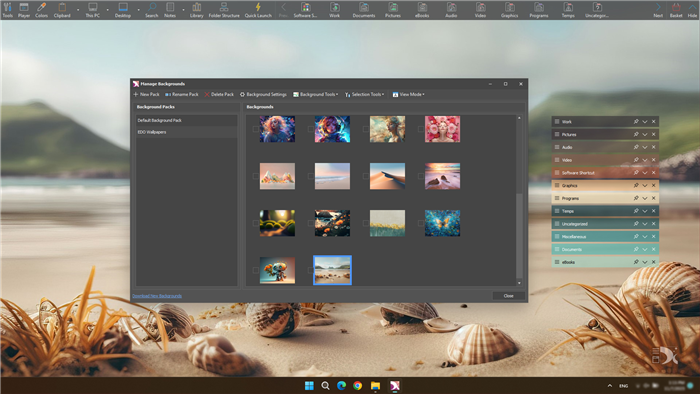Open the Library icon in dock
The width and height of the screenshot is (700, 394).
click(196, 9)
